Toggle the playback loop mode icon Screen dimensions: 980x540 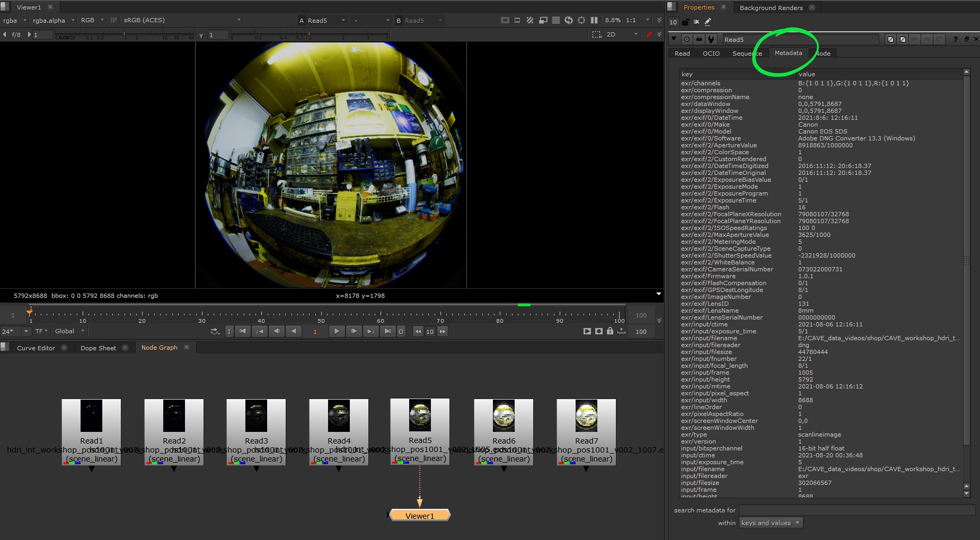click(215, 331)
